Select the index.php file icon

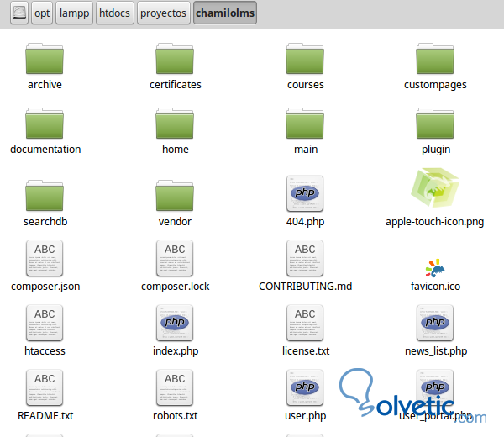(175, 323)
